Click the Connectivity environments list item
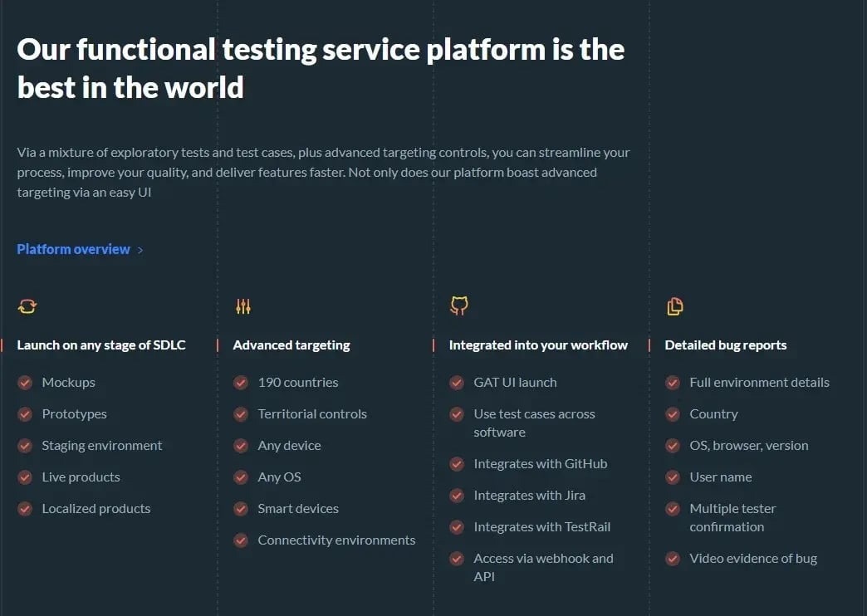Viewport: 867px width, 616px height. tap(336, 540)
